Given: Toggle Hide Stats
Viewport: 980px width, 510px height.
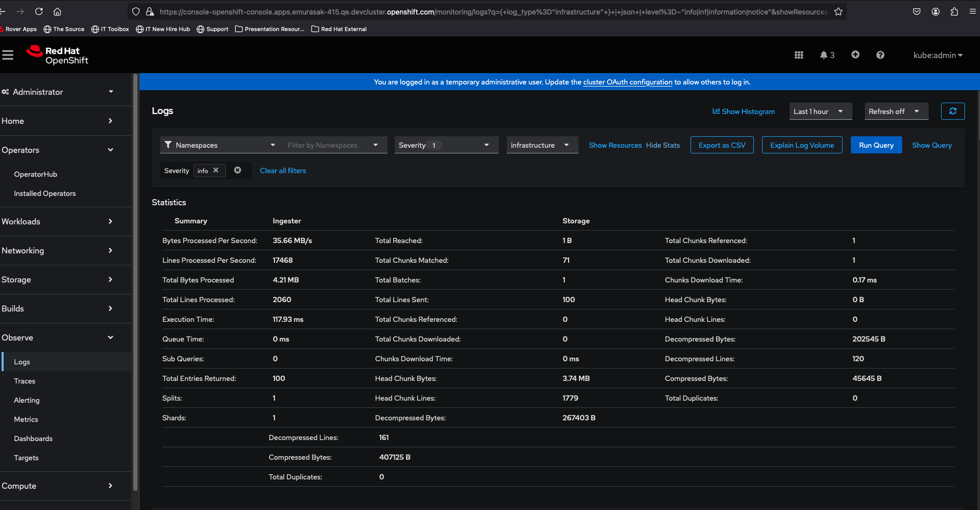Looking at the screenshot, I should coord(662,145).
